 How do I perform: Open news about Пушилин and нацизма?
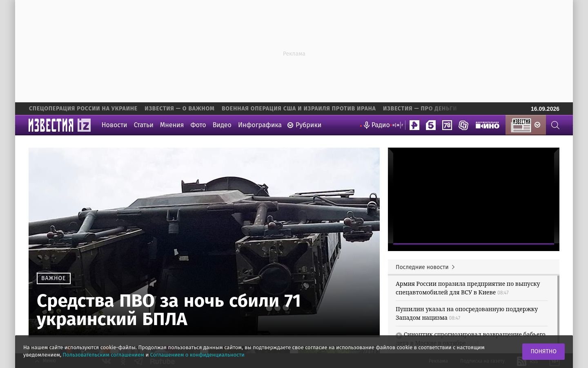point(467,313)
